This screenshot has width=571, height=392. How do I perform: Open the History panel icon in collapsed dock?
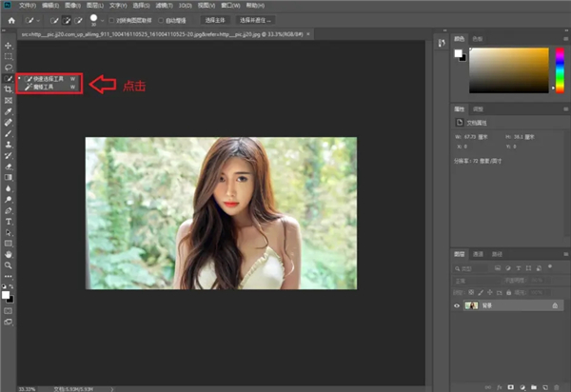pyautogui.click(x=442, y=43)
